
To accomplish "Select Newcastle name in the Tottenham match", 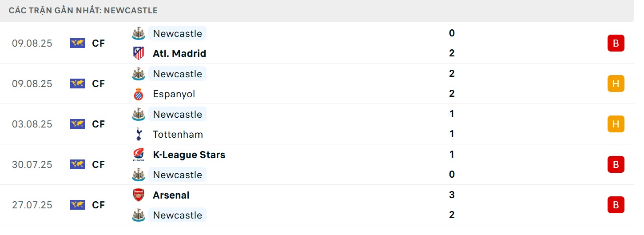I will tap(177, 114).
